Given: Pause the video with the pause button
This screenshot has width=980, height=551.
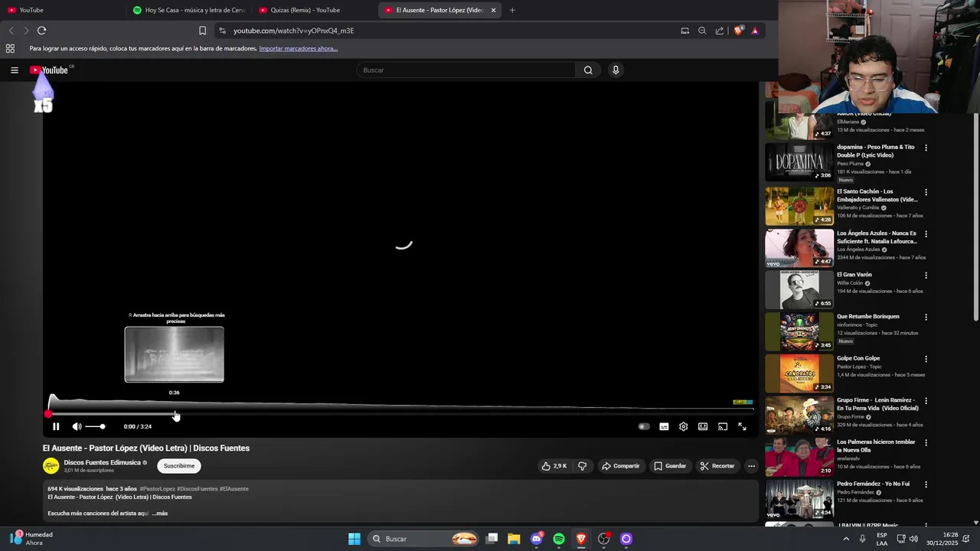Looking at the screenshot, I should point(56,426).
